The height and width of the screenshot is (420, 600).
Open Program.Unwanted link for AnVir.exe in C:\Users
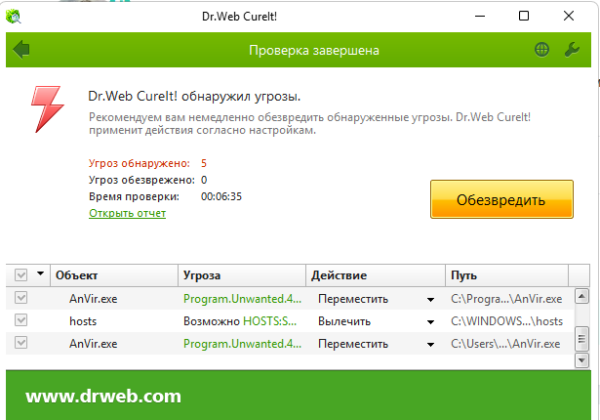(242, 343)
